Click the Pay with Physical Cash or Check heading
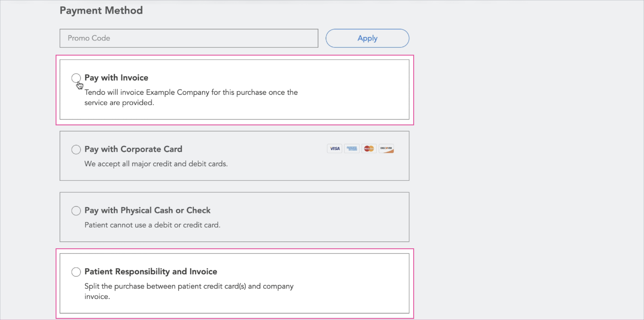The height and width of the screenshot is (320, 644). pos(147,211)
